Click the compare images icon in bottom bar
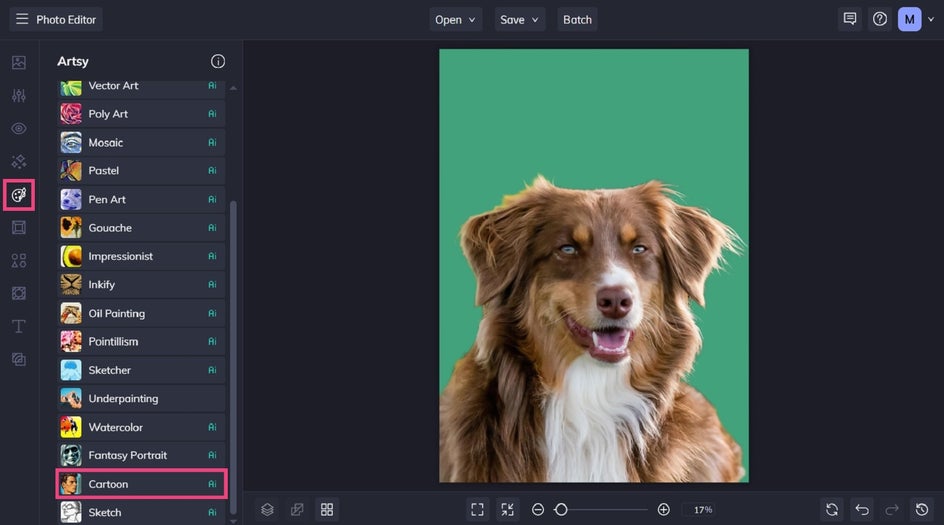The height and width of the screenshot is (525, 944). coord(297,510)
